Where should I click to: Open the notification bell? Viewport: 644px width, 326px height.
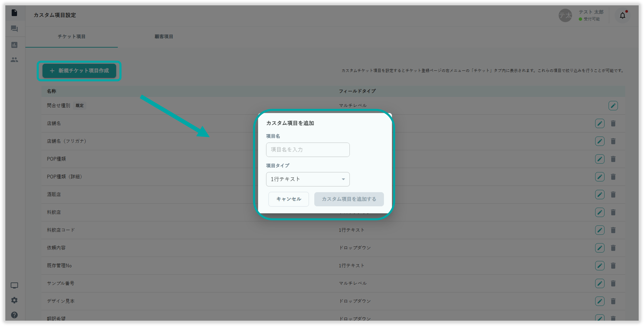coord(622,16)
